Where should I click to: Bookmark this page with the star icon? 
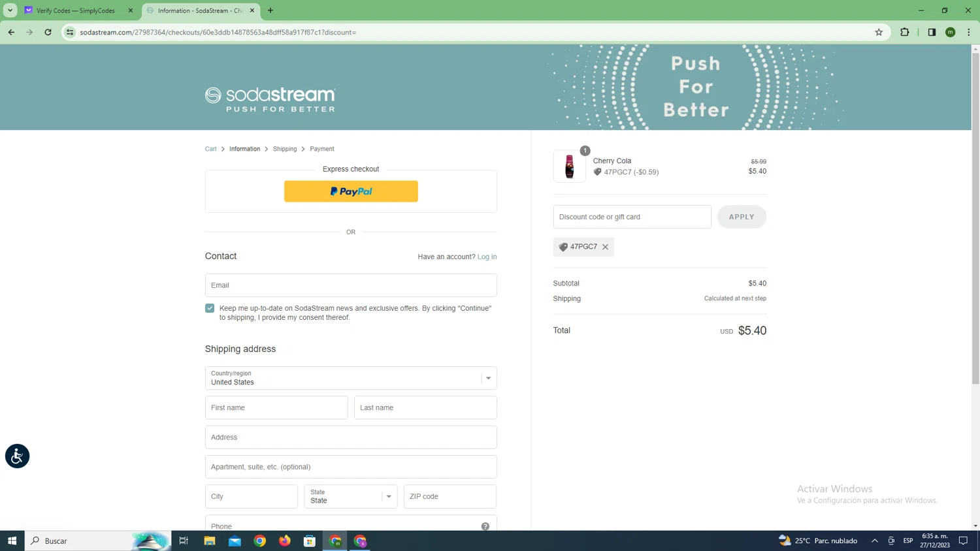click(879, 32)
